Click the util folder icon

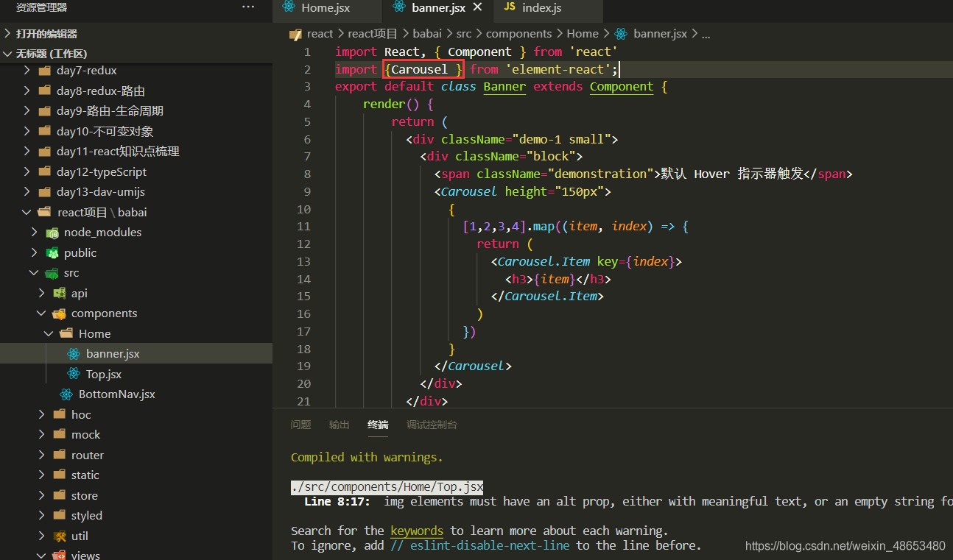60,536
